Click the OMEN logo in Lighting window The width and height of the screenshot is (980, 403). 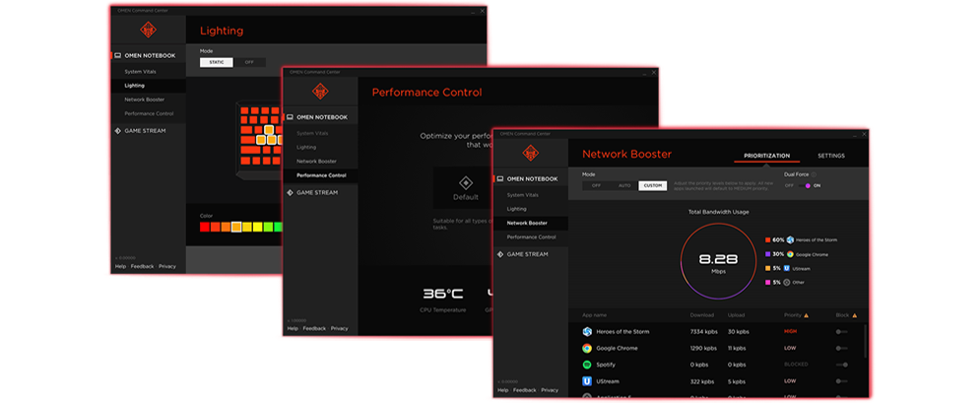(148, 30)
